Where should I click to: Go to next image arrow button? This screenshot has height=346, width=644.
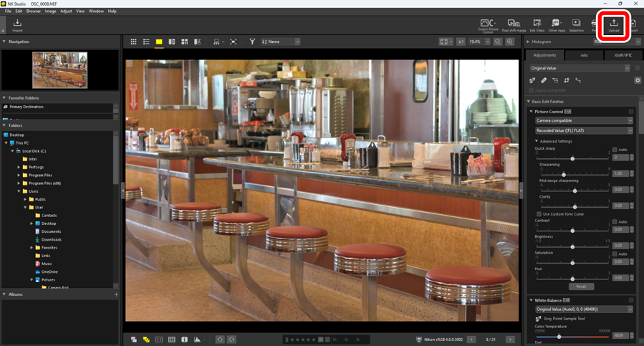tap(510, 340)
